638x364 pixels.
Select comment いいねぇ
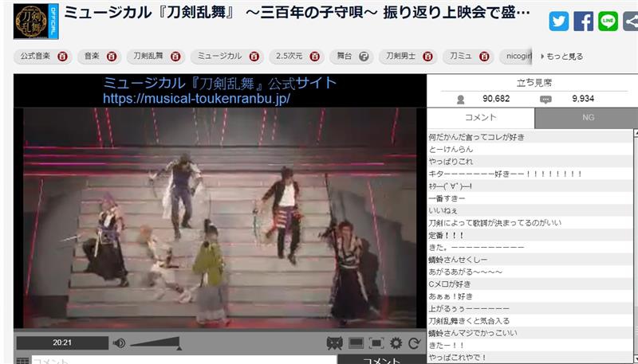coord(530,211)
